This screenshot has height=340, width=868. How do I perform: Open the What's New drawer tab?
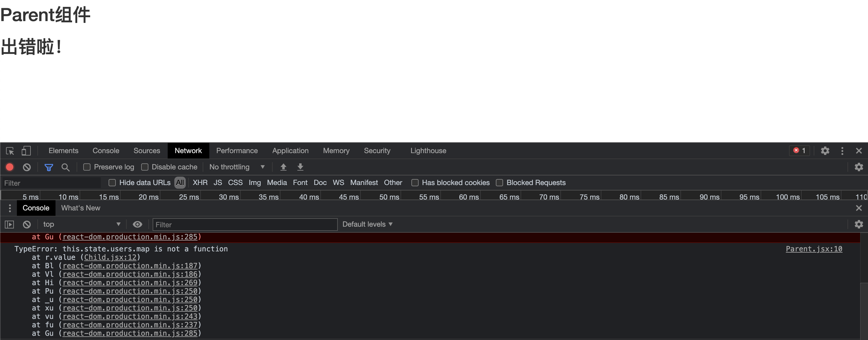click(81, 208)
